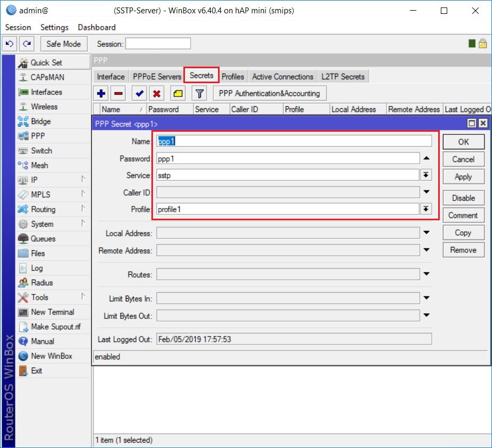Click the Session text field
Screen dimensions: 492x448
[x=158, y=44]
